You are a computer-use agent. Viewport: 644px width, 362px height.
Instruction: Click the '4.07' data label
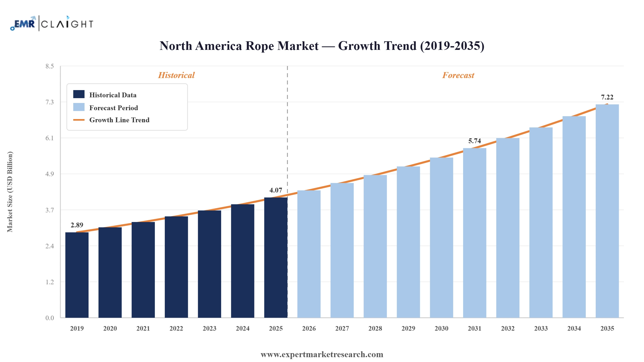(x=276, y=190)
